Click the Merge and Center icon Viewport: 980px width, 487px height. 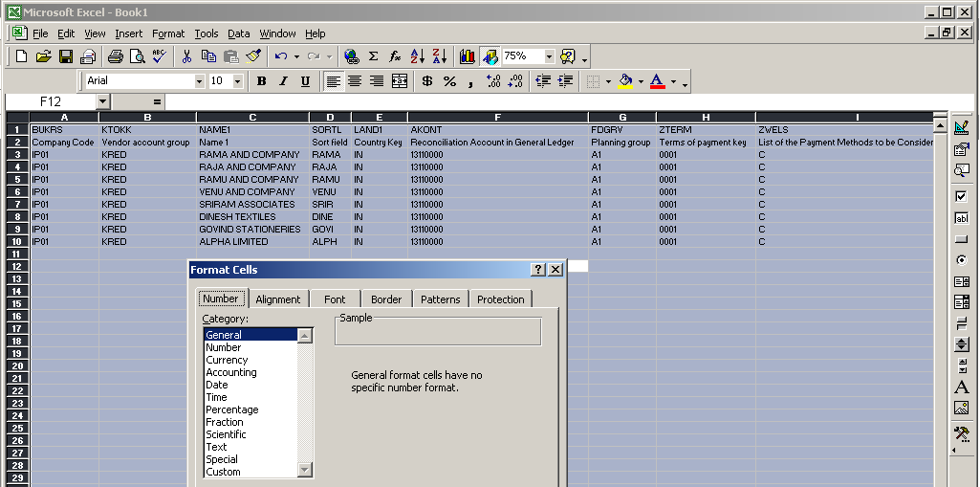coord(400,81)
